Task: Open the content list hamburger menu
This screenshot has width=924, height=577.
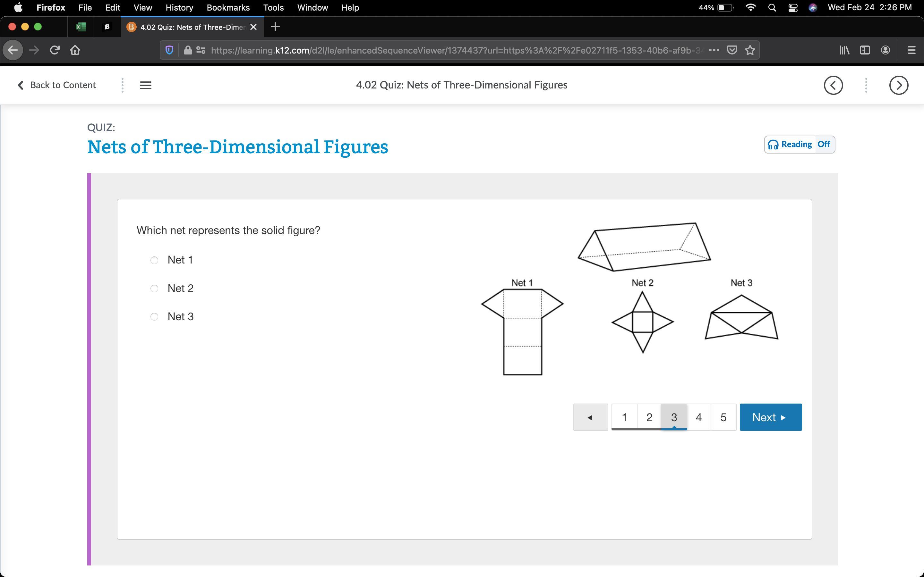Action: [145, 85]
